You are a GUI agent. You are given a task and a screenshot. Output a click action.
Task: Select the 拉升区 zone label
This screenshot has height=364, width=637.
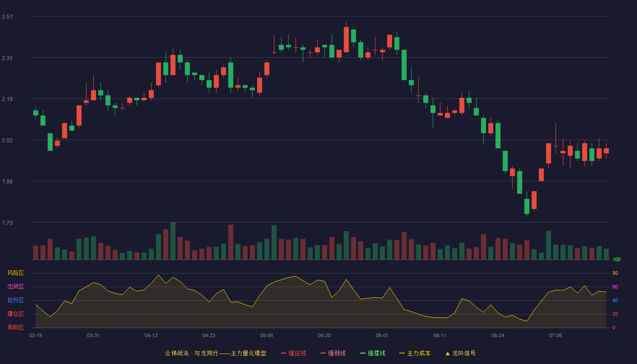[x=15, y=300]
